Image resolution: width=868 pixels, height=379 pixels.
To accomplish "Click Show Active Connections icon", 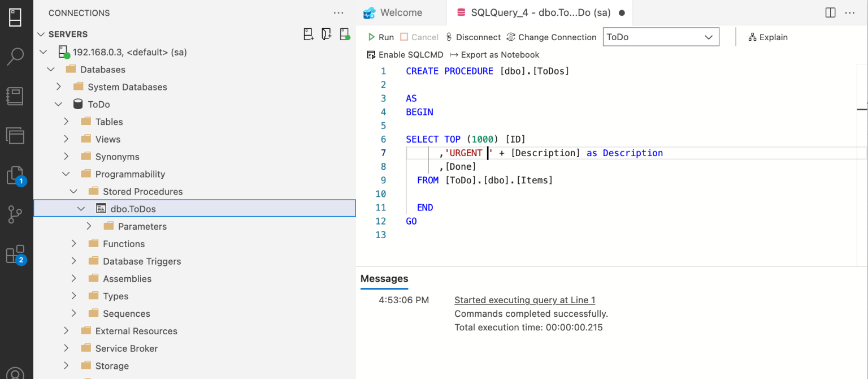I will click(345, 34).
